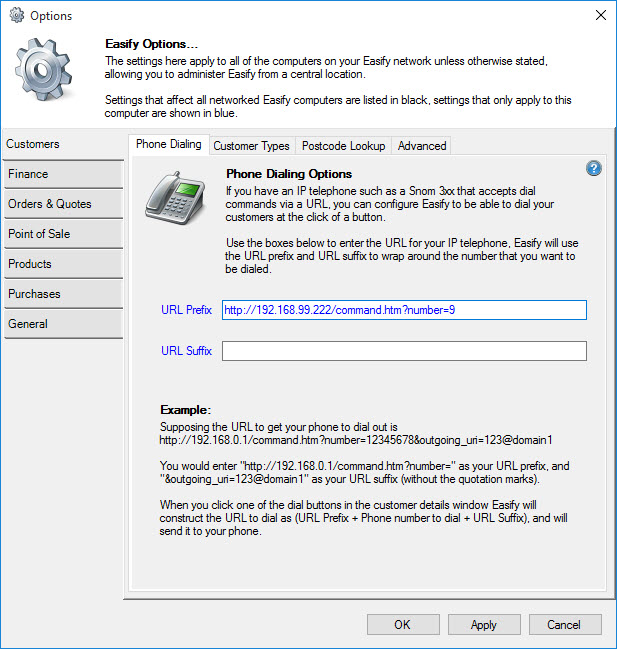Image resolution: width=617 pixels, height=649 pixels.
Task: Close the Options dialog window
Action: [x=600, y=16]
